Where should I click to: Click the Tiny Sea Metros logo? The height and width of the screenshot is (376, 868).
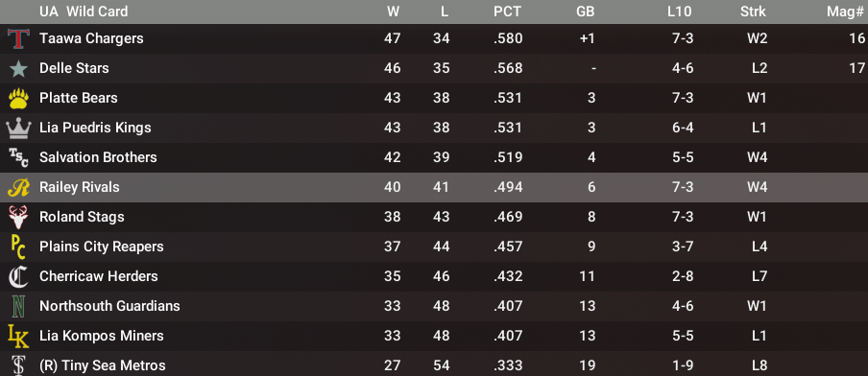(x=18, y=365)
